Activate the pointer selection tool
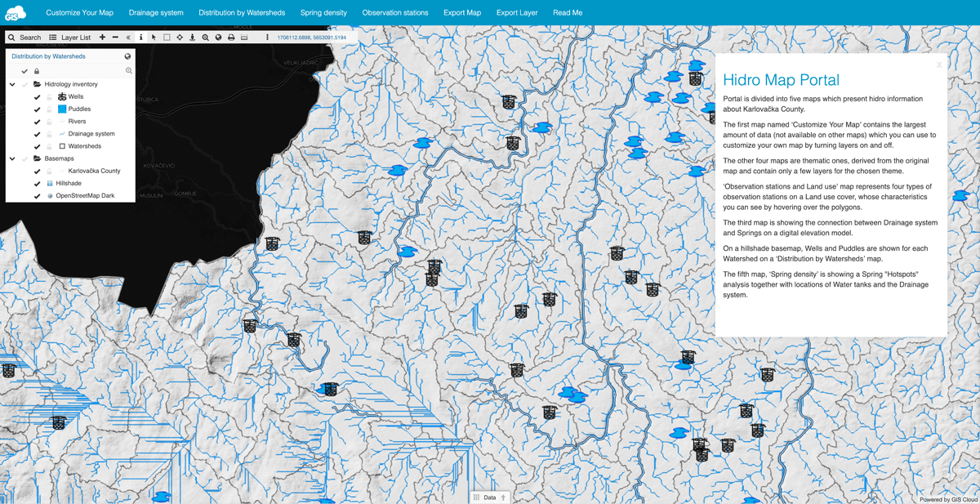This screenshot has height=504, width=980. (x=154, y=37)
